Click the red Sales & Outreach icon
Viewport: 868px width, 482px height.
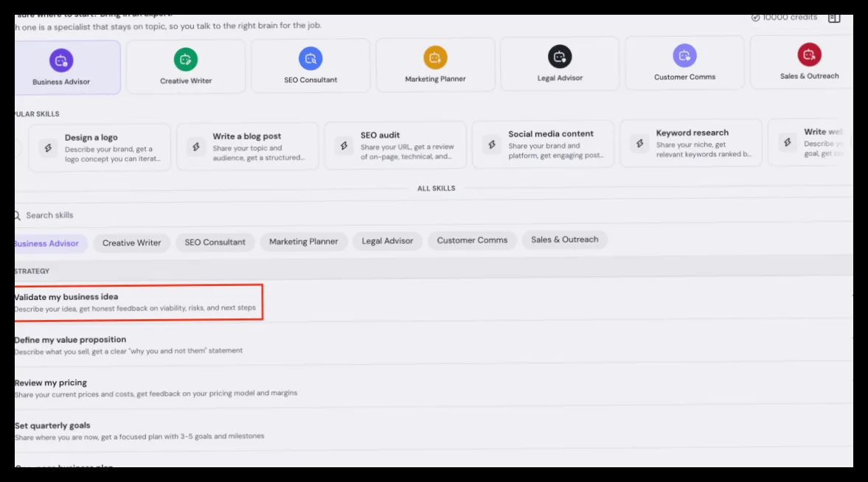point(809,55)
